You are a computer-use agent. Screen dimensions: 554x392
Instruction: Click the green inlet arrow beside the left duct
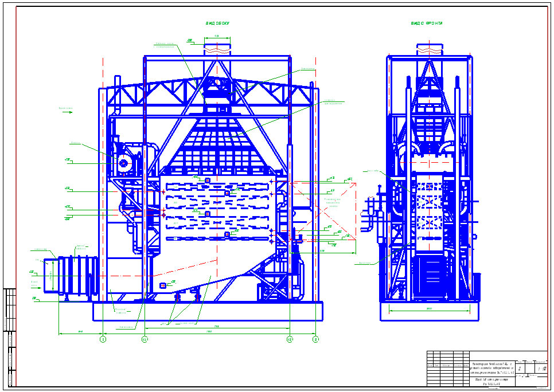37,288
